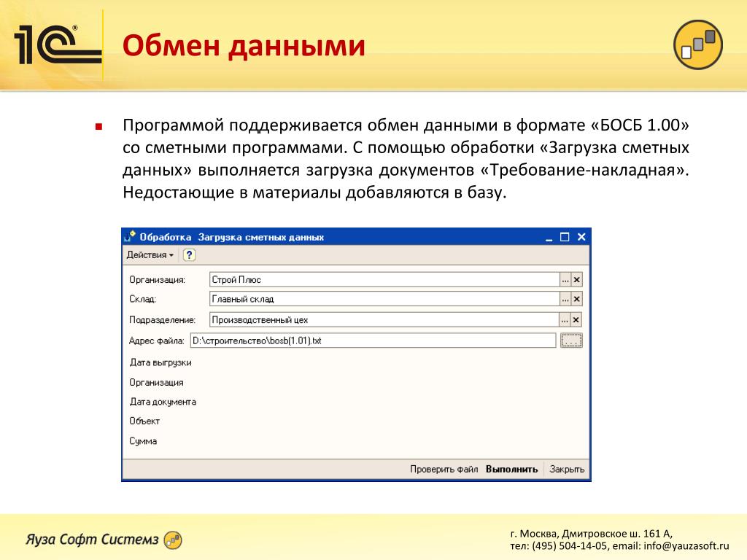Click the email info@yauzasoft.ru contact line
The width and height of the screenshot is (747, 560).
click(x=671, y=545)
